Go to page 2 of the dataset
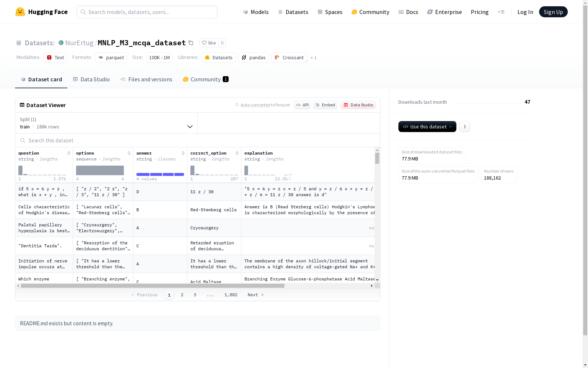 pos(182,295)
